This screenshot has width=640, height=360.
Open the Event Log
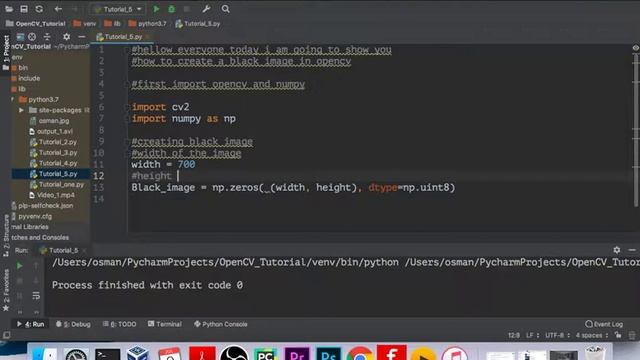604,324
